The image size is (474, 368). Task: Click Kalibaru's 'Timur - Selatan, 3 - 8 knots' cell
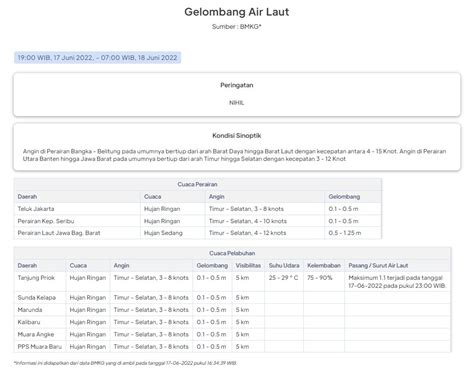[151, 322]
